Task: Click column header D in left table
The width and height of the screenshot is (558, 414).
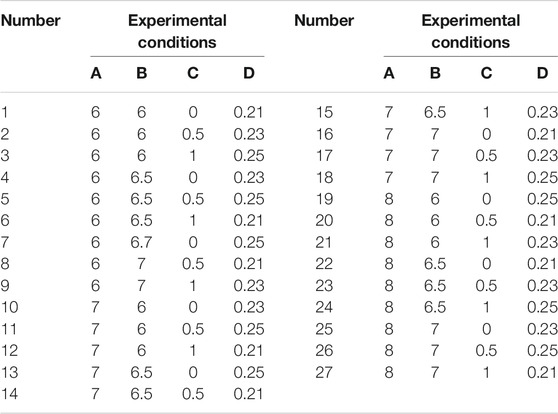Action: (249, 73)
